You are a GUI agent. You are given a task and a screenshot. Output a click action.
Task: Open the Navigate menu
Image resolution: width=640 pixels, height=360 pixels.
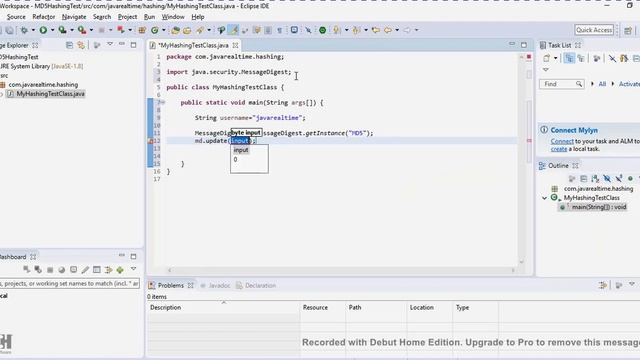click(x=74, y=17)
